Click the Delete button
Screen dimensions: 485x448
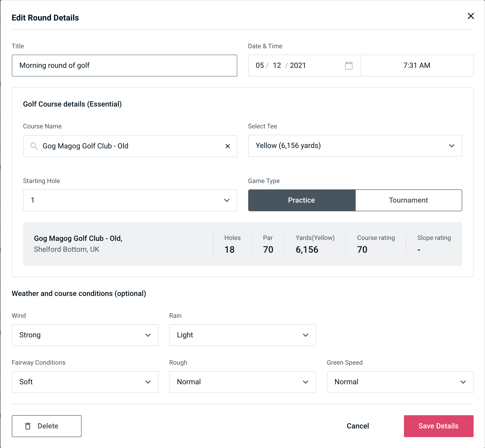[47, 426]
